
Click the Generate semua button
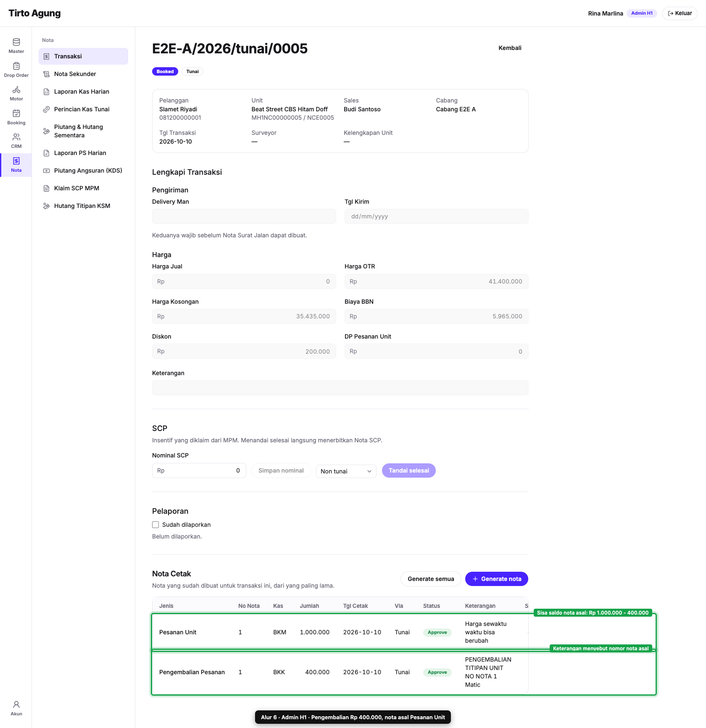tap(431, 579)
